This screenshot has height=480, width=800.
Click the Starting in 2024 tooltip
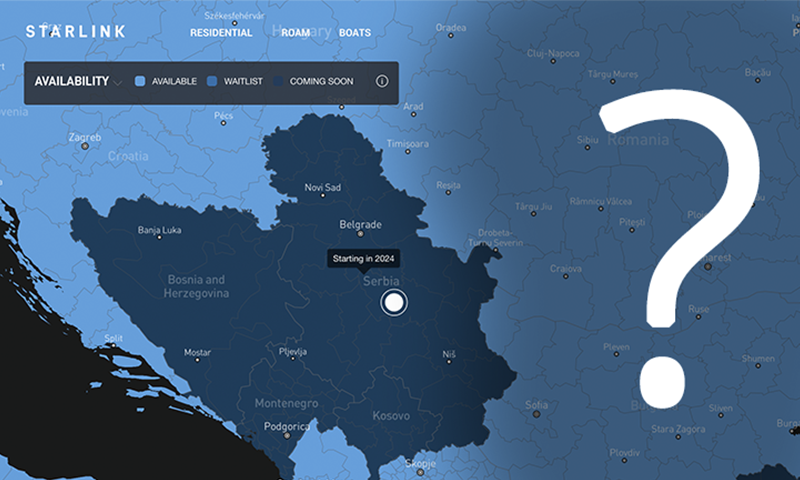363,259
